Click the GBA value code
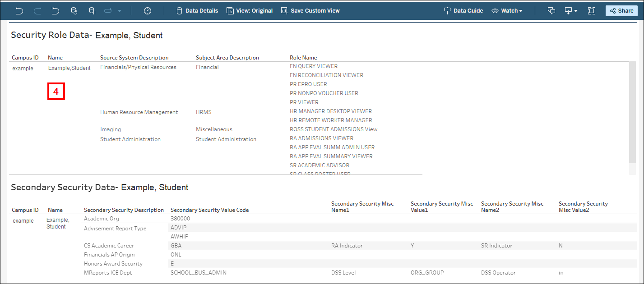Image resolution: width=644 pixels, height=284 pixels. [x=176, y=246]
